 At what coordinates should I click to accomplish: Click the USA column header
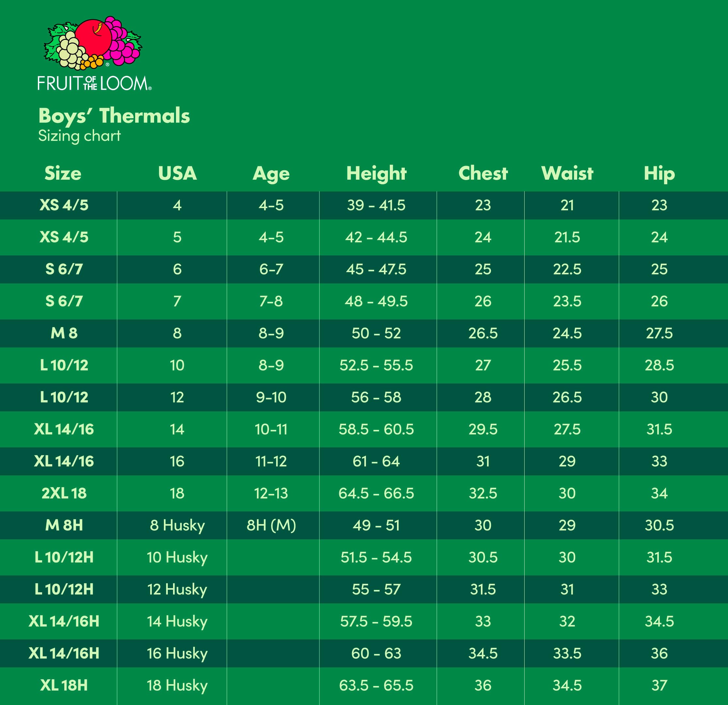tap(177, 173)
